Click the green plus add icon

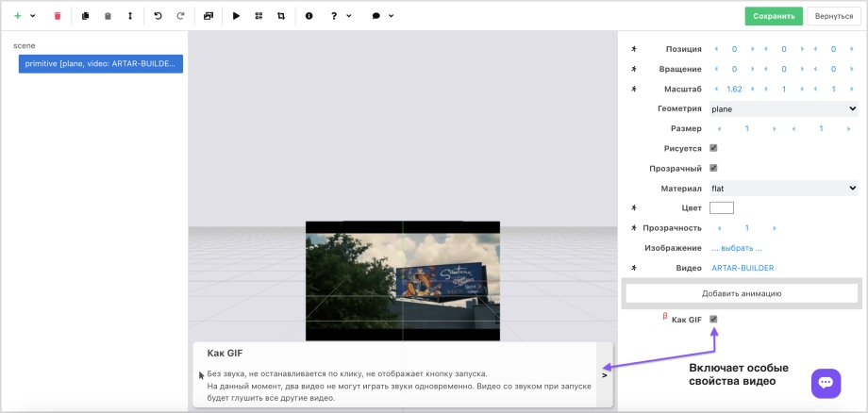[18, 16]
